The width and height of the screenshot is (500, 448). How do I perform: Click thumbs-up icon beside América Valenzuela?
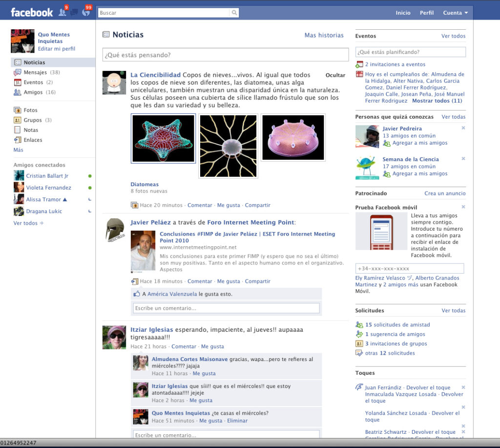tap(137, 294)
